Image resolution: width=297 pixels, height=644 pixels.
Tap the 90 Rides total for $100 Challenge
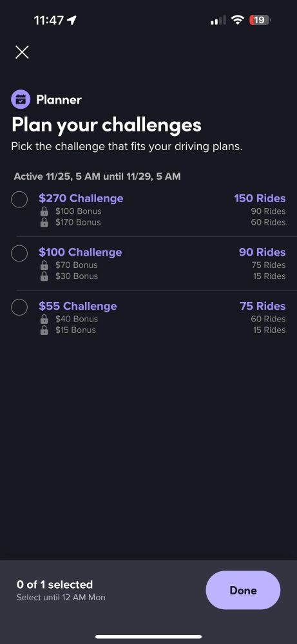click(x=262, y=252)
